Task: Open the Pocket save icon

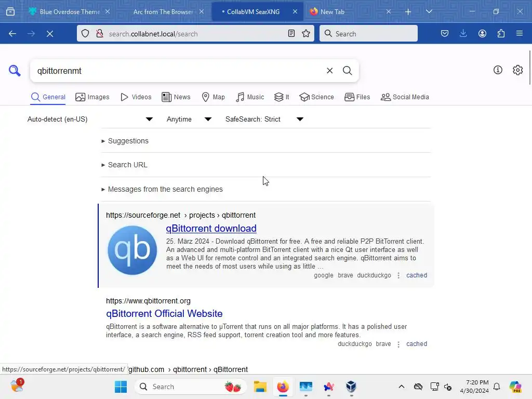Action: pos(445,34)
